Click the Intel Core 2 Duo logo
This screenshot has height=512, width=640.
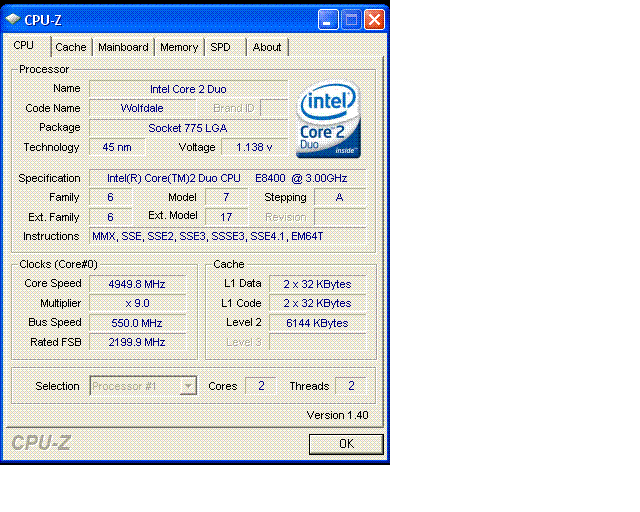(x=329, y=119)
